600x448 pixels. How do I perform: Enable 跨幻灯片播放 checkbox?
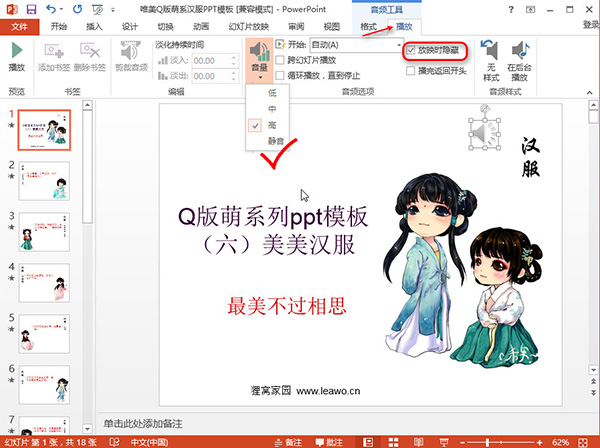pyautogui.click(x=280, y=60)
